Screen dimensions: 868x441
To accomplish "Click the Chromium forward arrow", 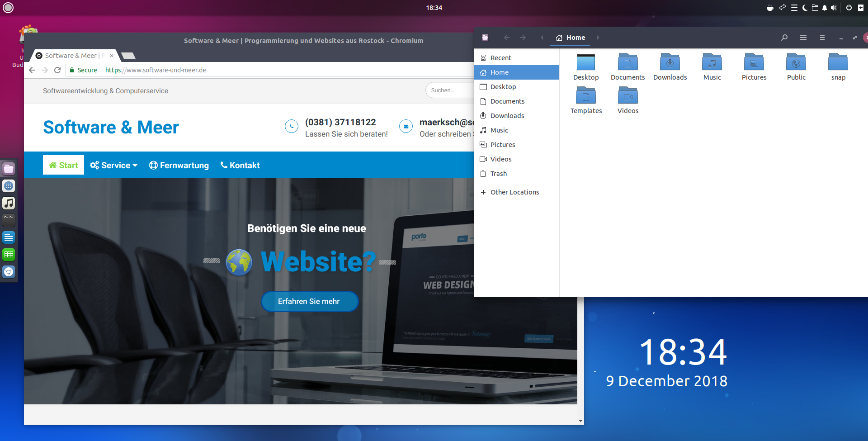I will pyautogui.click(x=45, y=70).
